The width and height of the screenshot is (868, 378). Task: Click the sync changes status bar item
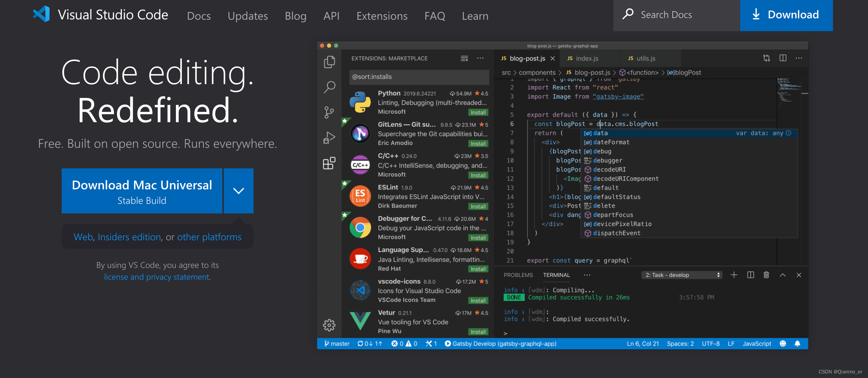point(370,343)
